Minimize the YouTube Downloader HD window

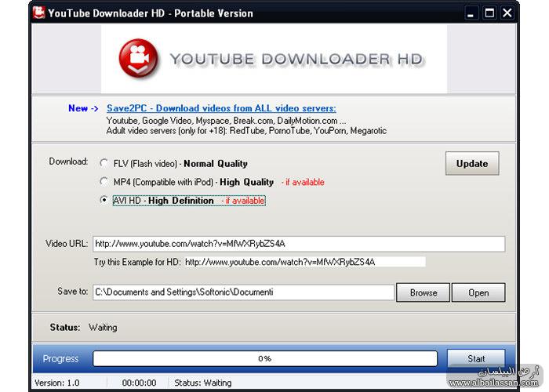pyautogui.click(x=471, y=13)
